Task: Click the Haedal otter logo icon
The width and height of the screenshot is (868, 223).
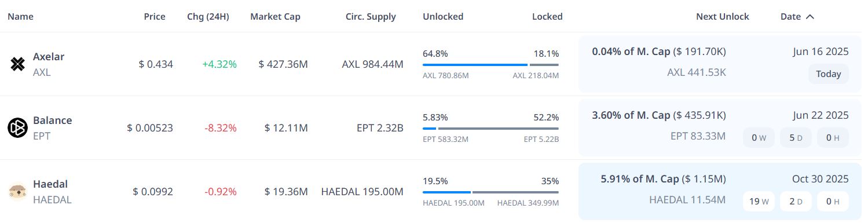Action: (18, 192)
